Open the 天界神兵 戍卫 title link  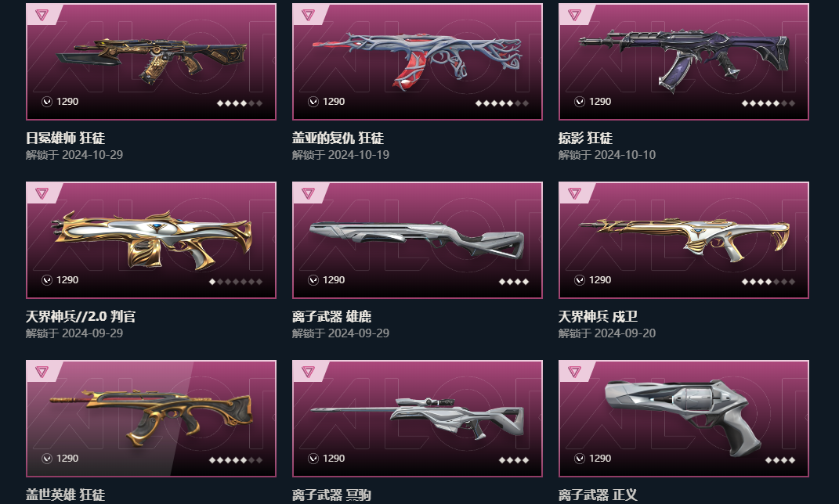point(598,316)
